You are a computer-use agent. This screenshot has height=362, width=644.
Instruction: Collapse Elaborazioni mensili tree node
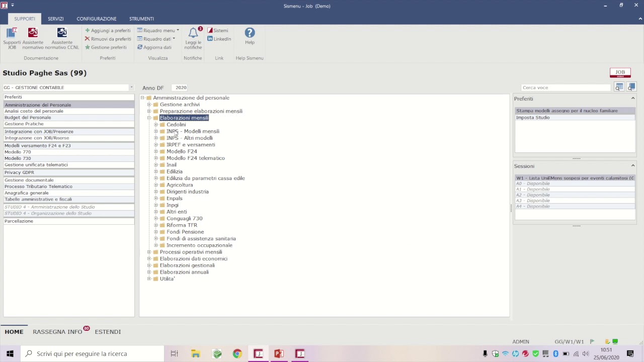point(149,118)
